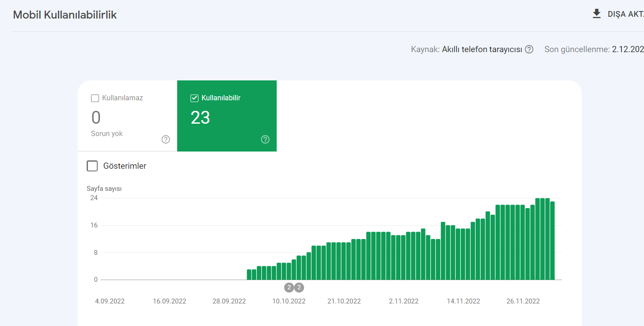Click the download export icon
The image size is (644, 326).
coord(597,14)
